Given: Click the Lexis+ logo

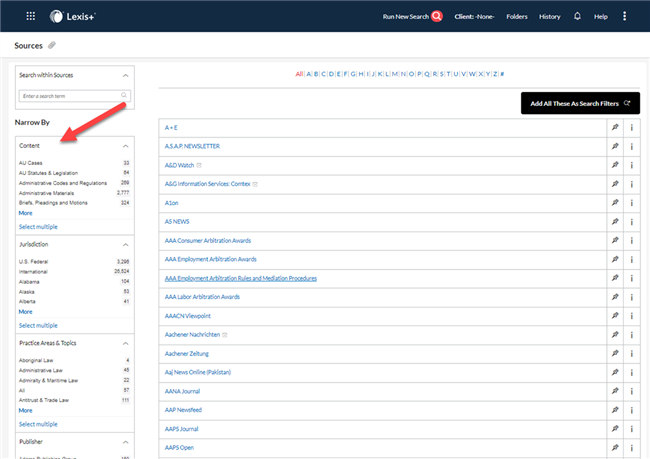Looking at the screenshot, I should tap(73, 16).
